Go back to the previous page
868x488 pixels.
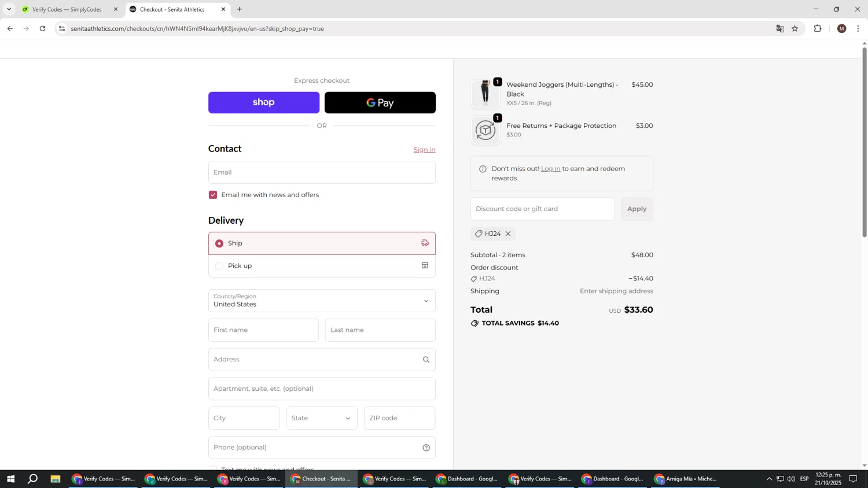pos(10,28)
